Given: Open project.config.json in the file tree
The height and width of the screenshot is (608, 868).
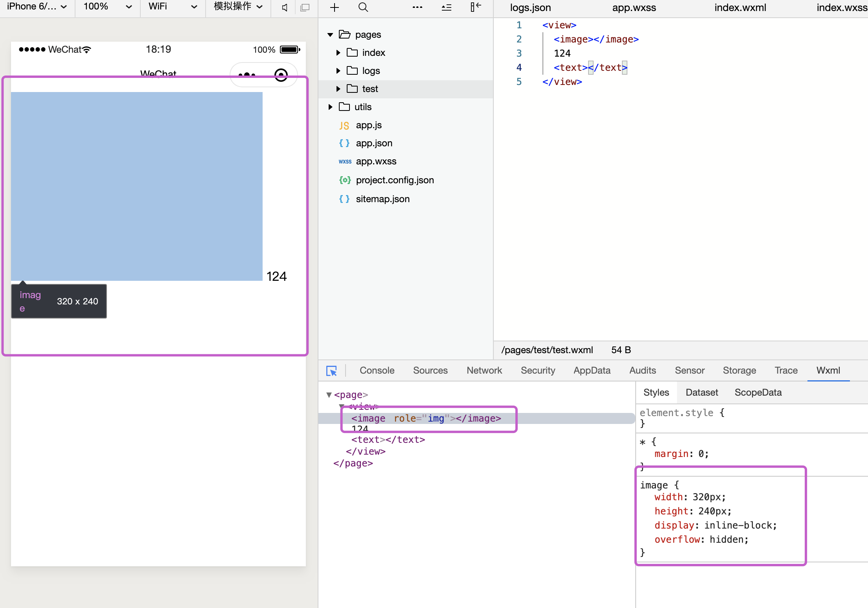Looking at the screenshot, I should [395, 180].
